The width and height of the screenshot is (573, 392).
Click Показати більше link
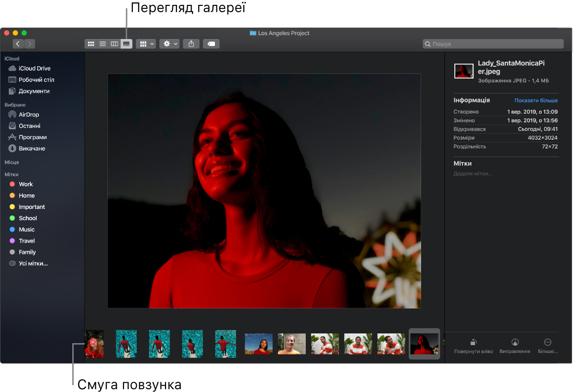point(535,101)
